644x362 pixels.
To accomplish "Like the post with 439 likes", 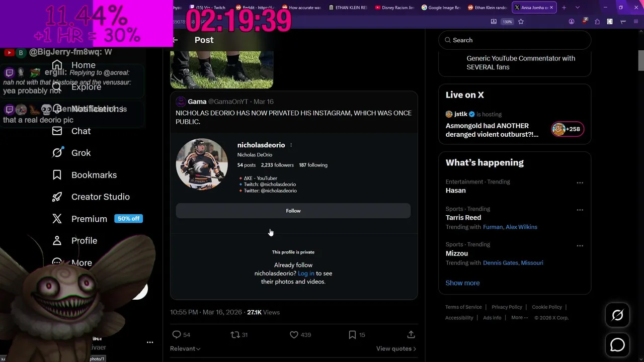I will point(294,334).
